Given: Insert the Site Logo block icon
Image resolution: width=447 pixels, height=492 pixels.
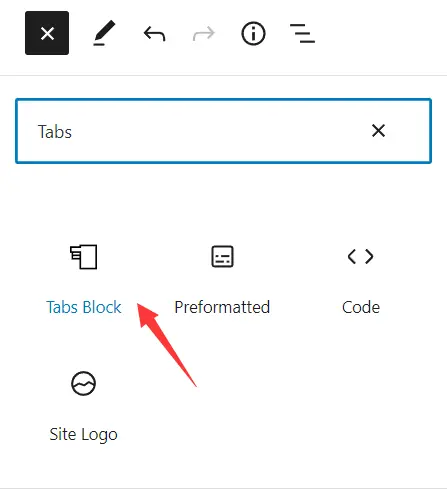Looking at the screenshot, I should [x=83, y=383].
